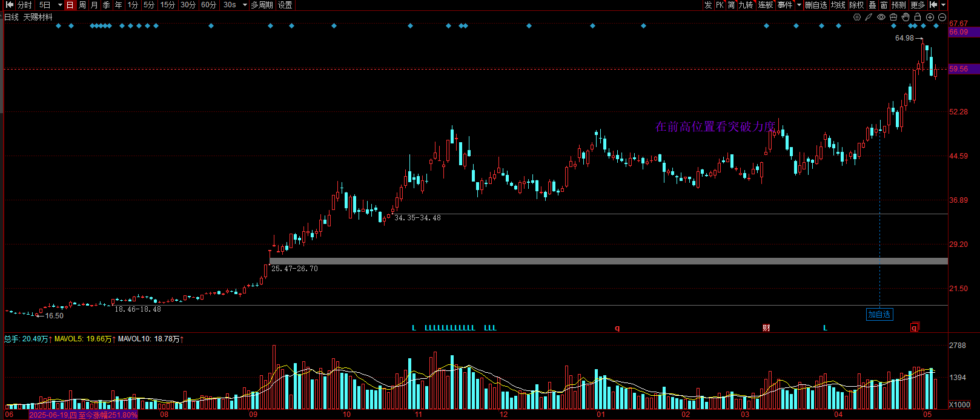This screenshot has height=420, width=980.
Task: Select the 日 daily period tab
Action: tap(70, 5)
